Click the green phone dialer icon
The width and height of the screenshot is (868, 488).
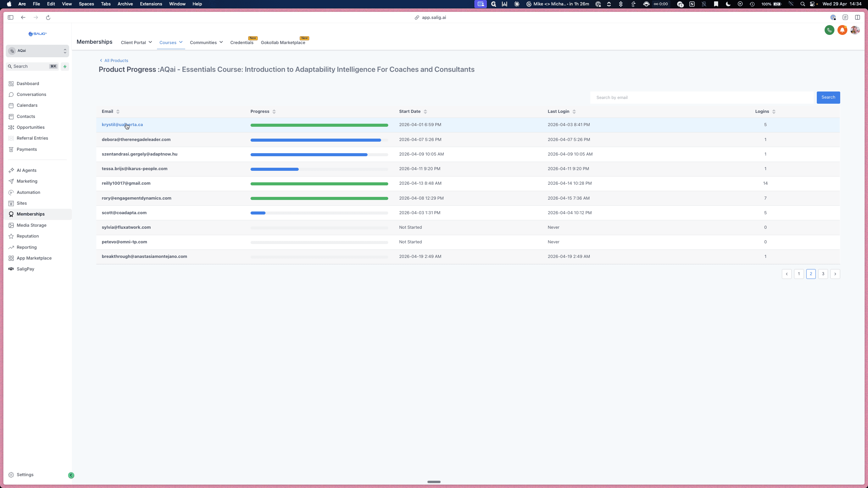pyautogui.click(x=829, y=30)
